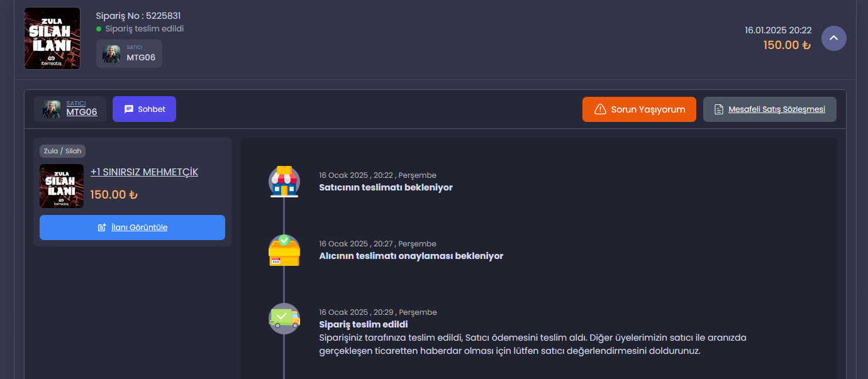This screenshot has width=868, height=379.
Task: Select the Sipariş No : 5225831 text
Action: click(138, 16)
